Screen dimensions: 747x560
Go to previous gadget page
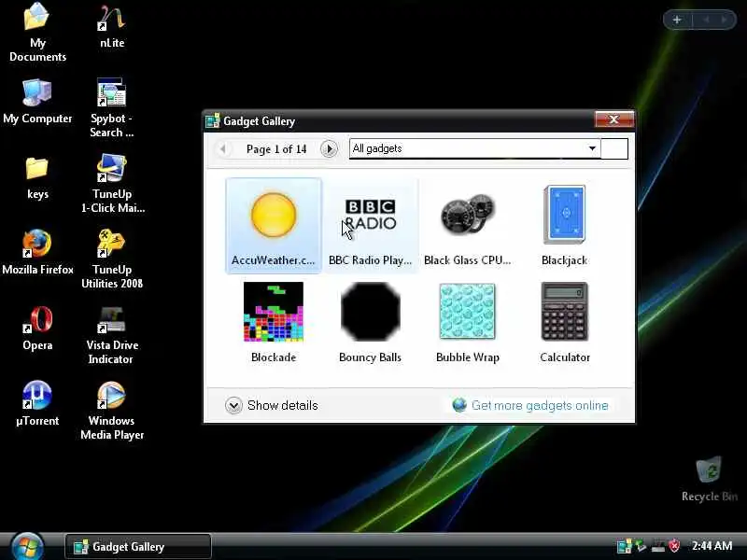(x=223, y=149)
